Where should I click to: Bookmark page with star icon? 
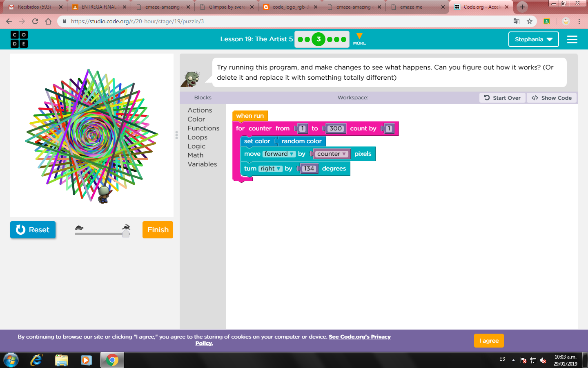click(530, 21)
